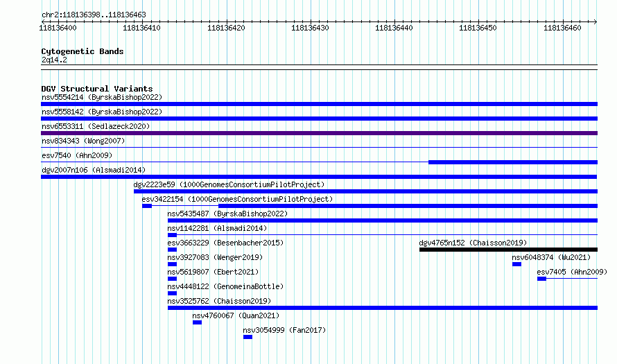Open the nsv5558142 (ByrskaBishop2022) variant label
617x364 pixels.
tap(102, 112)
